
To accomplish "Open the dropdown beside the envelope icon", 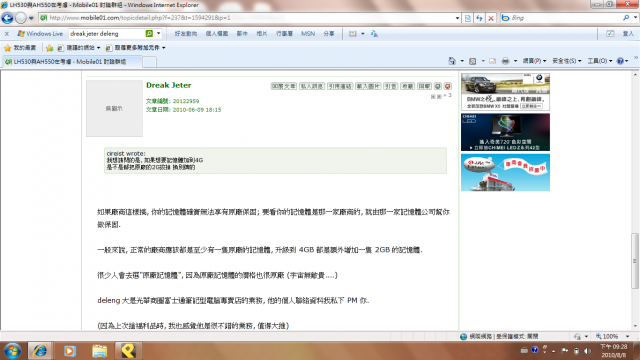I will [x=362, y=34].
